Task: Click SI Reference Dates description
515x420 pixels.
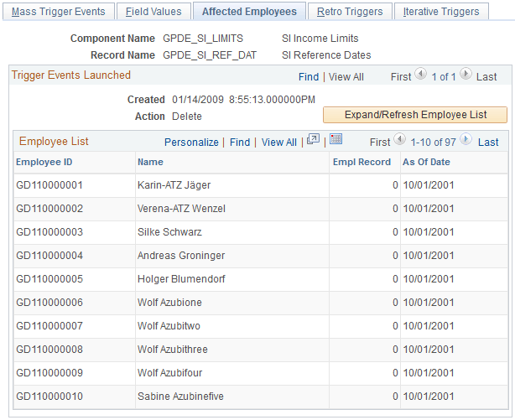Action: [326, 55]
